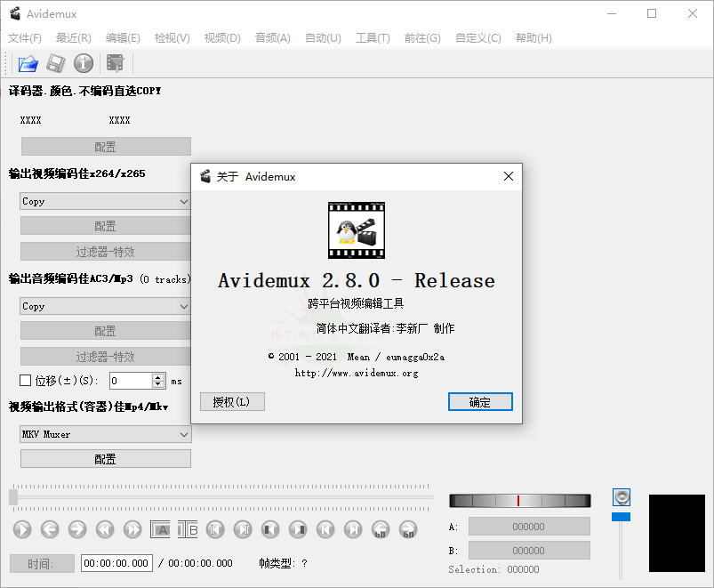Visit the avidemux.org website link

click(x=357, y=374)
